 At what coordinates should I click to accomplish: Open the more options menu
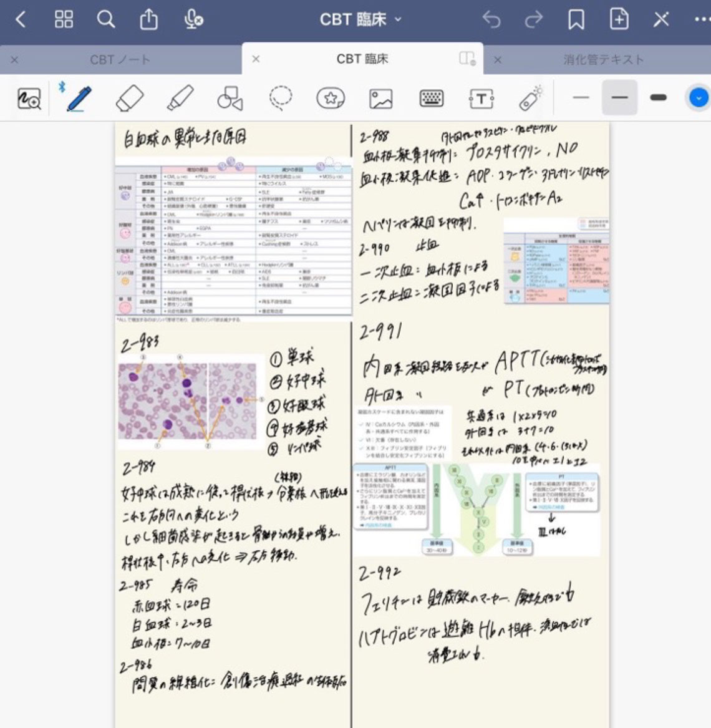[x=702, y=19]
